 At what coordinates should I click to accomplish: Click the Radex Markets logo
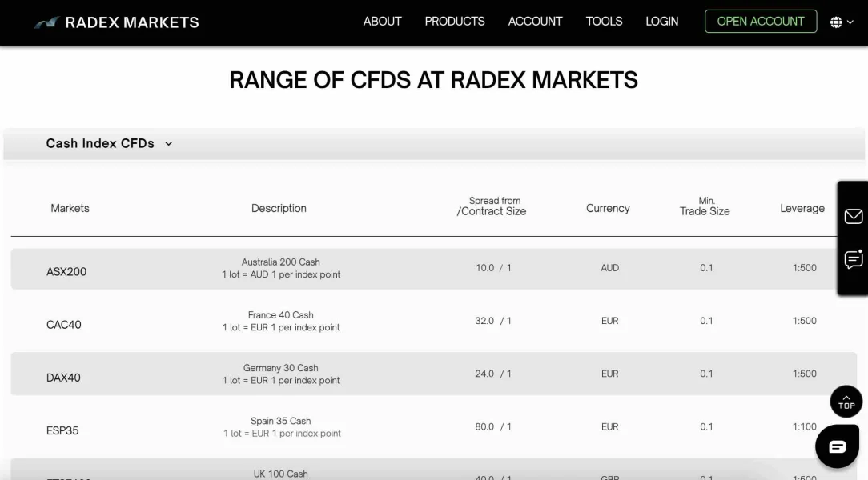click(117, 22)
